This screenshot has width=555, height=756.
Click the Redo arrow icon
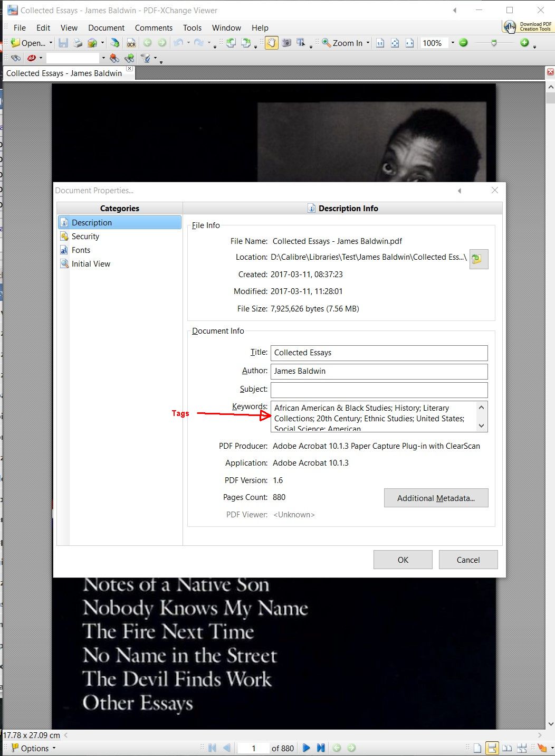[x=199, y=43]
